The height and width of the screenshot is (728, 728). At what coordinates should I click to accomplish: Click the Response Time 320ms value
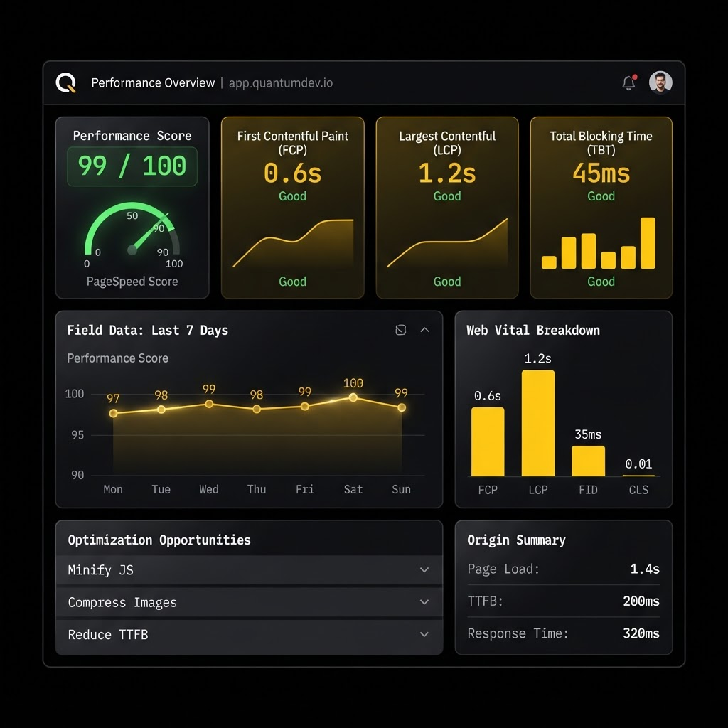click(641, 633)
